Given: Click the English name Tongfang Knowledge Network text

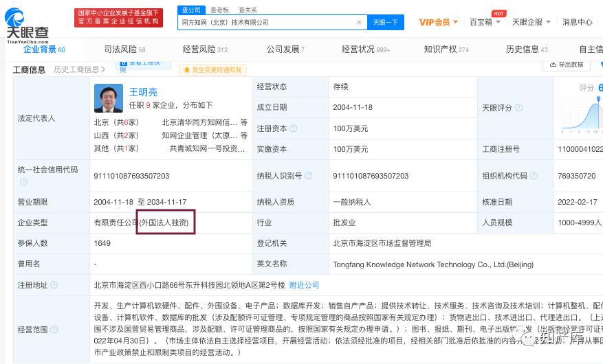Looking at the screenshot, I should [x=433, y=264].
